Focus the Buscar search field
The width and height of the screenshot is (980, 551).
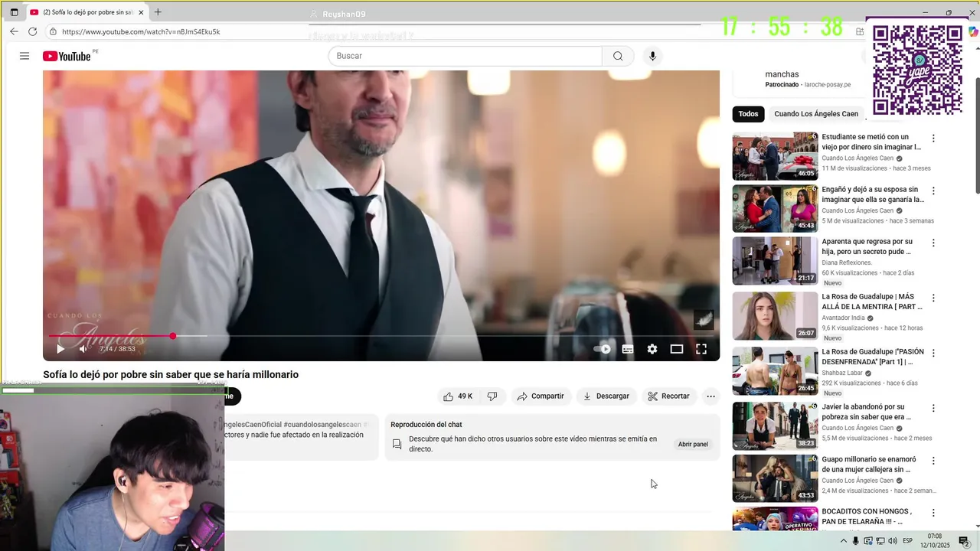pyautogui.click(x=465, y=56)
